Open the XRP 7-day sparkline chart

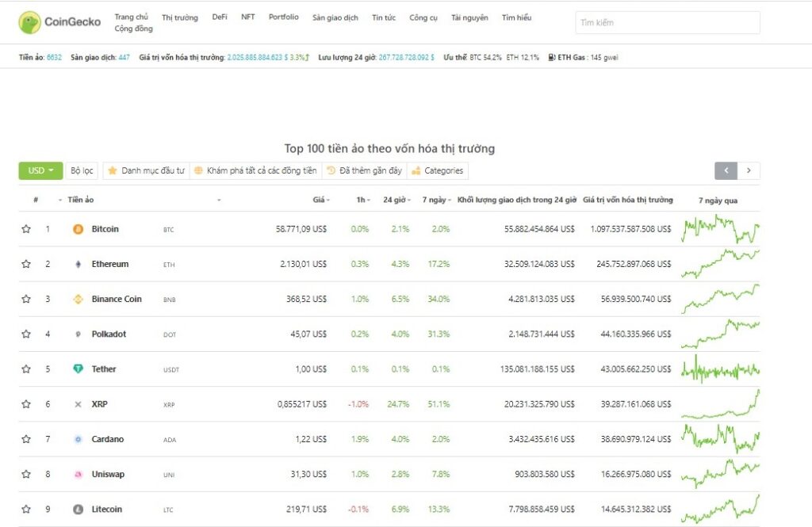[720, 404]
